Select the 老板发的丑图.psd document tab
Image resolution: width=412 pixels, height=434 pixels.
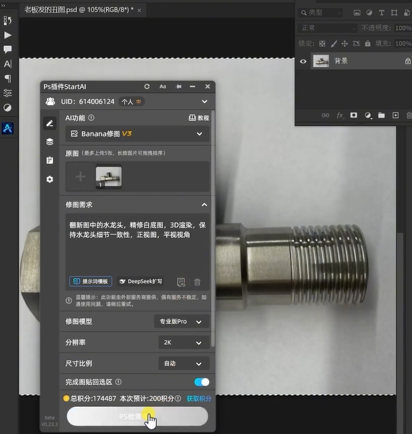[82, 10]
